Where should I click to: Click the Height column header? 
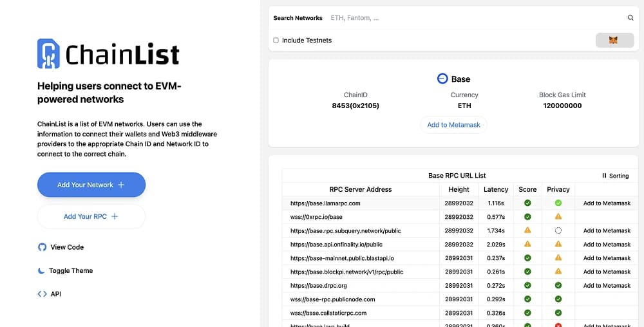point(459,189)
